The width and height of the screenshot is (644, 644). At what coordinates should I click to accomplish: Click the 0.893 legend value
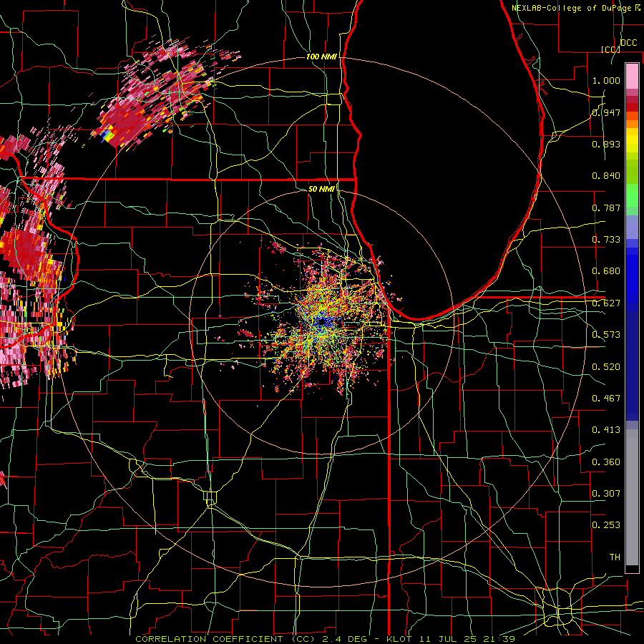606,144
